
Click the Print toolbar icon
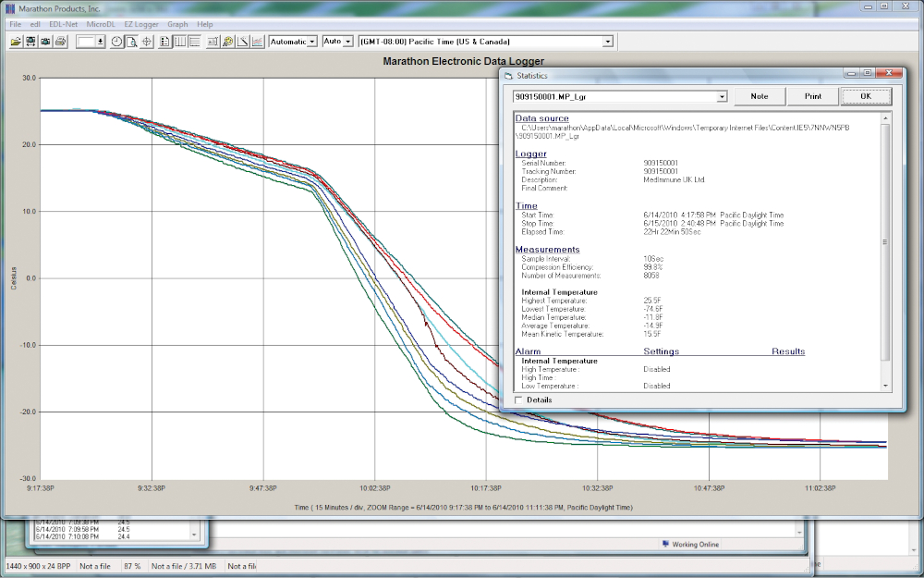point(60,42)
